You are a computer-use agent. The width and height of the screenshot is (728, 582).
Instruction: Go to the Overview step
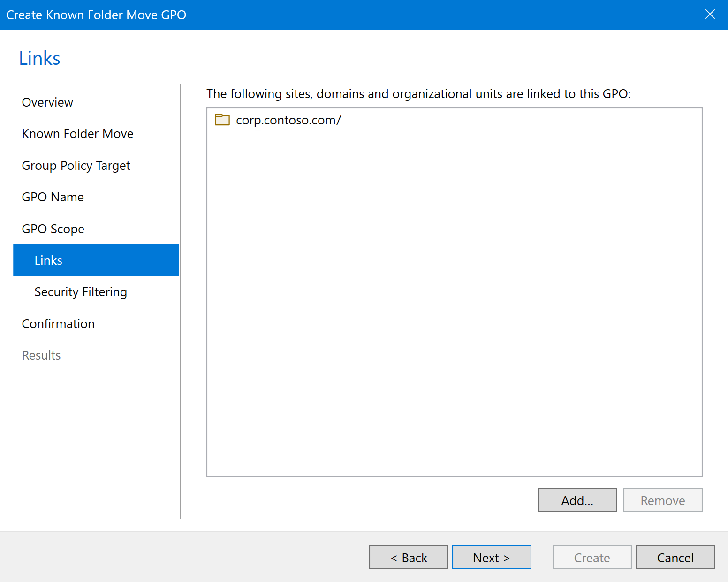tap(47, 102)
